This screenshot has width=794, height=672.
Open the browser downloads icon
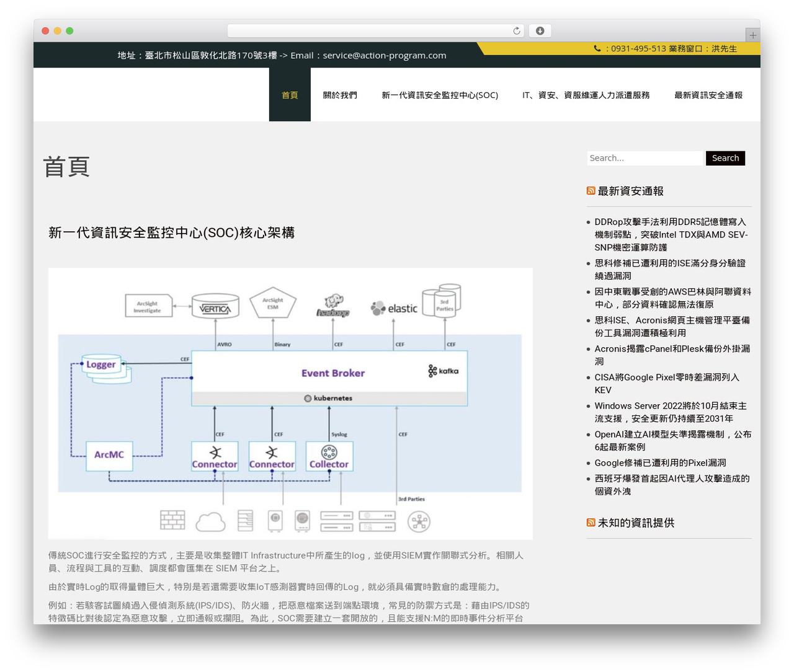pos(540,31)
